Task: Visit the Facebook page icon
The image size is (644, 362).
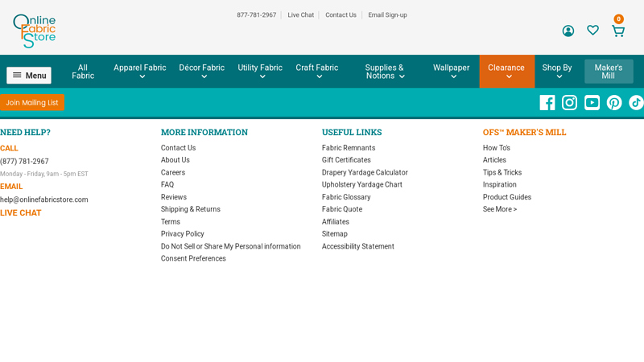Action: (547, 102)
